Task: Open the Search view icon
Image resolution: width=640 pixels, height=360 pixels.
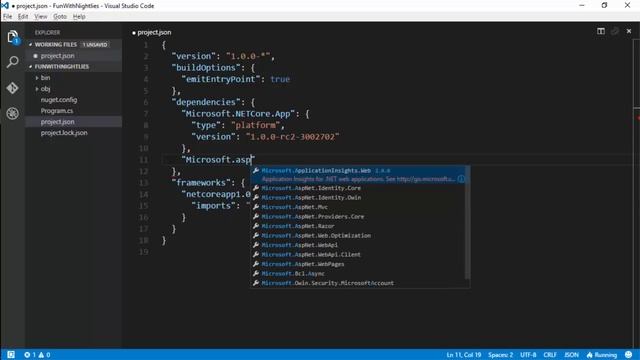Action: click(13, 62)
